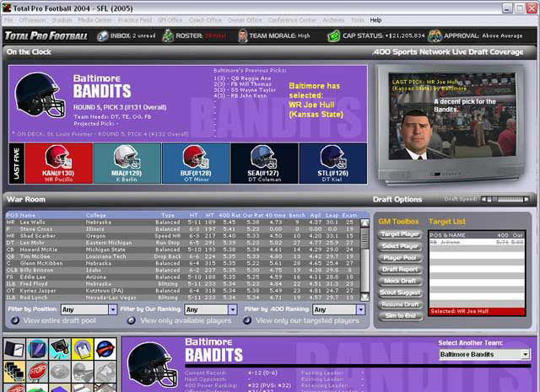Select the KAN #130 helmet icon

click(x=57, y=157)
